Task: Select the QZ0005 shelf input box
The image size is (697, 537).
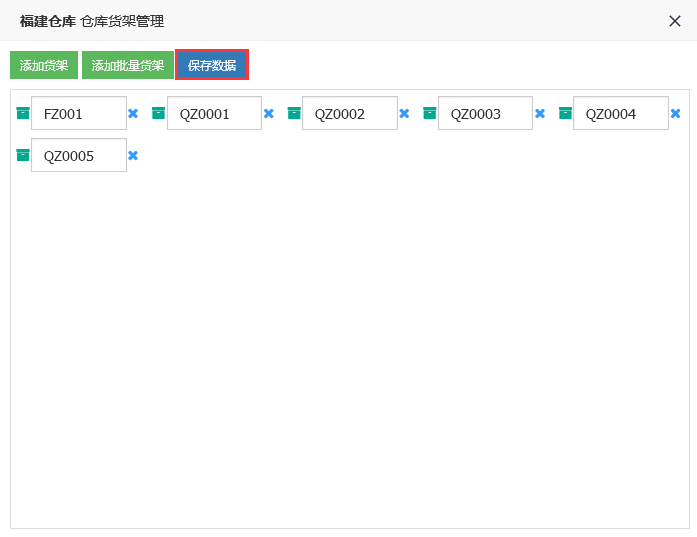Action: pyautogui.click(x=79, y=155)
